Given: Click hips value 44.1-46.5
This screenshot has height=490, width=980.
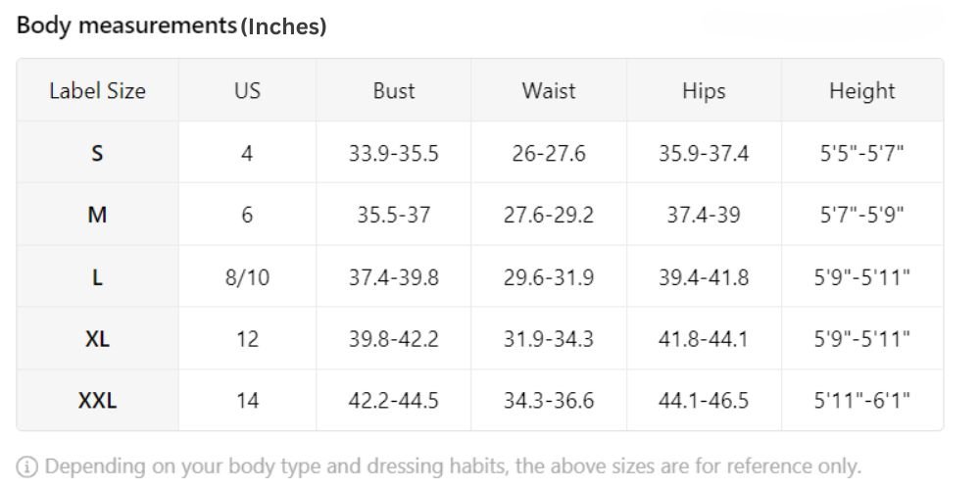Looking at the screenshot, I should 704,400.
